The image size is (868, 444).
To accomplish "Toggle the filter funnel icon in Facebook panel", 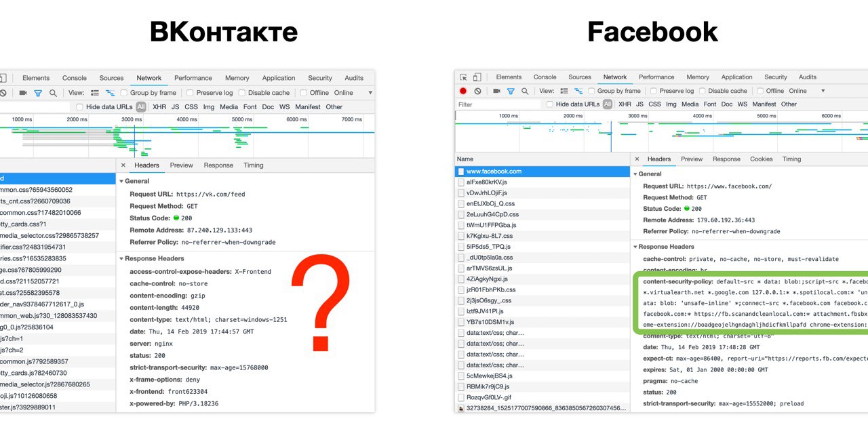I will [511, 91].
